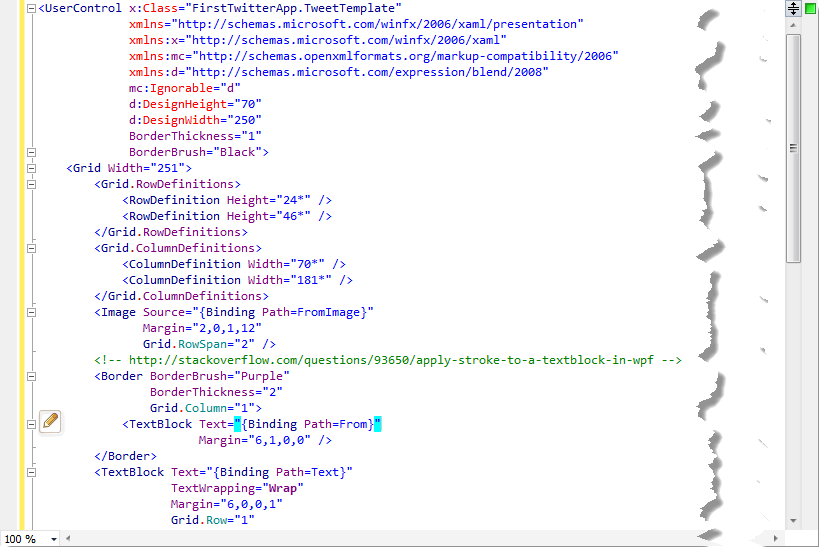
Task: Click the green status square above the scrollbar
Action: tap(810, 8)
